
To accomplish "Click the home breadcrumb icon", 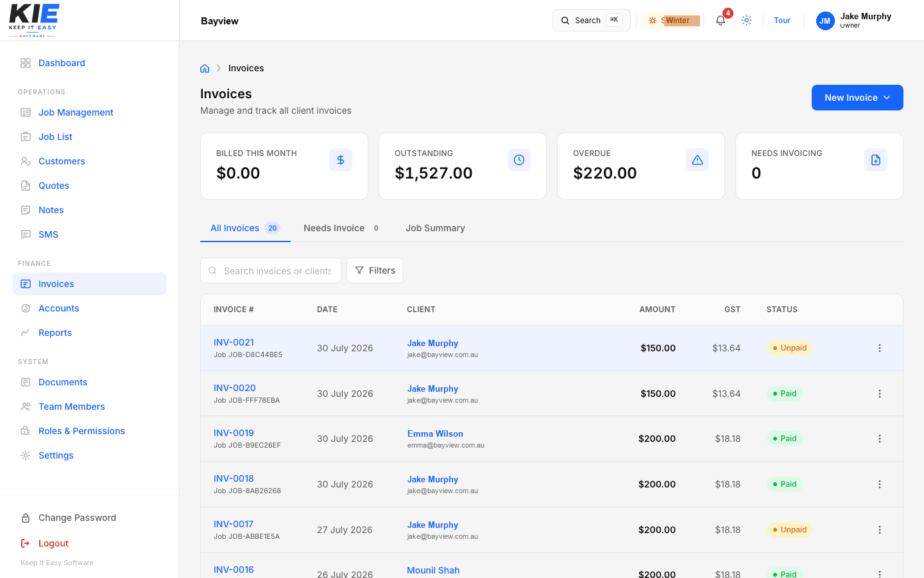I will coord(205,68).
